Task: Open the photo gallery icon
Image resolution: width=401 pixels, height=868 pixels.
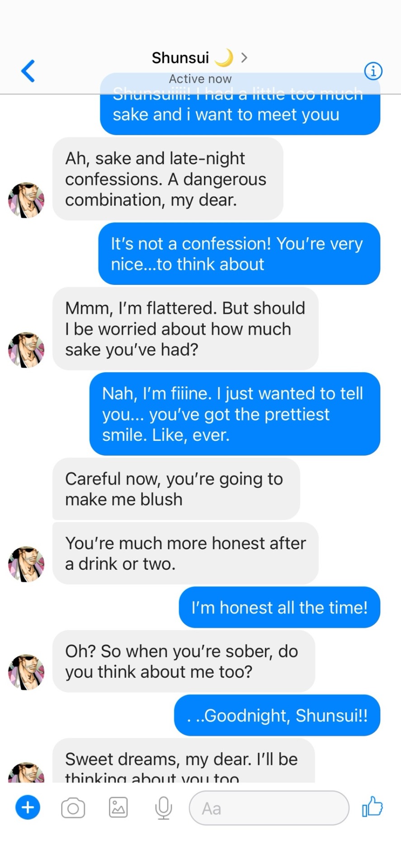Action: click(118, 807)
